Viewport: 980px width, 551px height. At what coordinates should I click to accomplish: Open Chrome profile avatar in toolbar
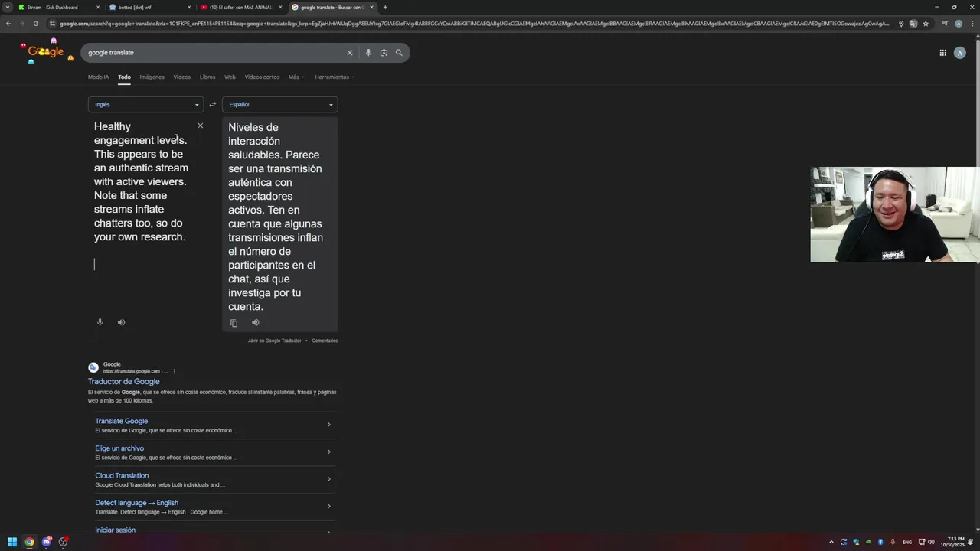click(x=959, y=24)
